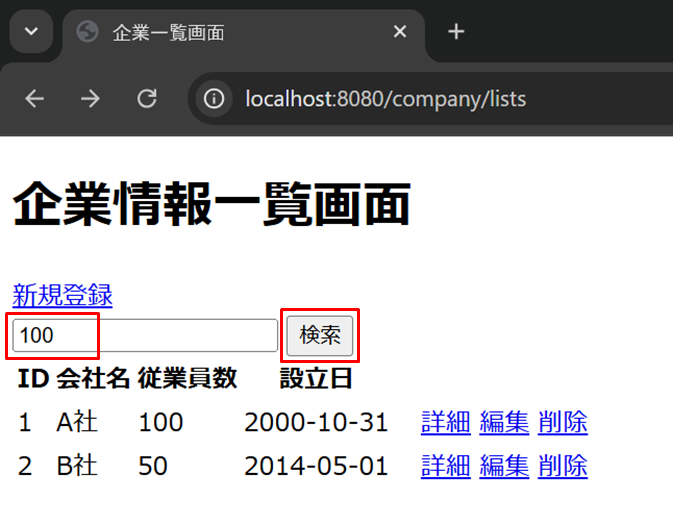673x525 pixels.
Task: Click the date 2000-10-31 cell
Action: click(x=316, y=422)
